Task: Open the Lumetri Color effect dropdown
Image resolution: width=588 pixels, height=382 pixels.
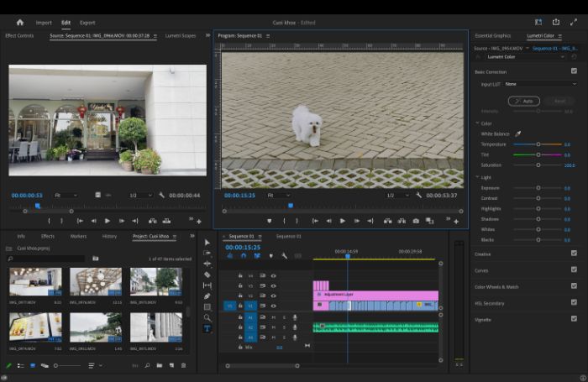Action: [526, 57]
